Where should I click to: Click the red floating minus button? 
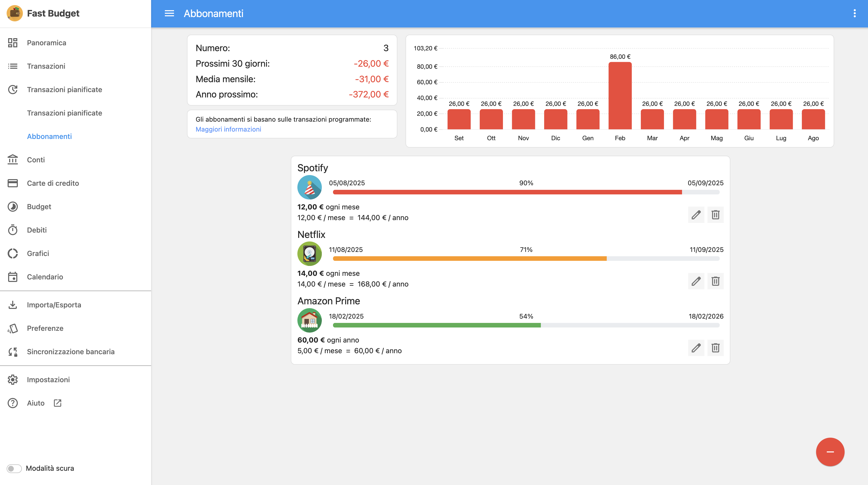(x=830, y=452)
